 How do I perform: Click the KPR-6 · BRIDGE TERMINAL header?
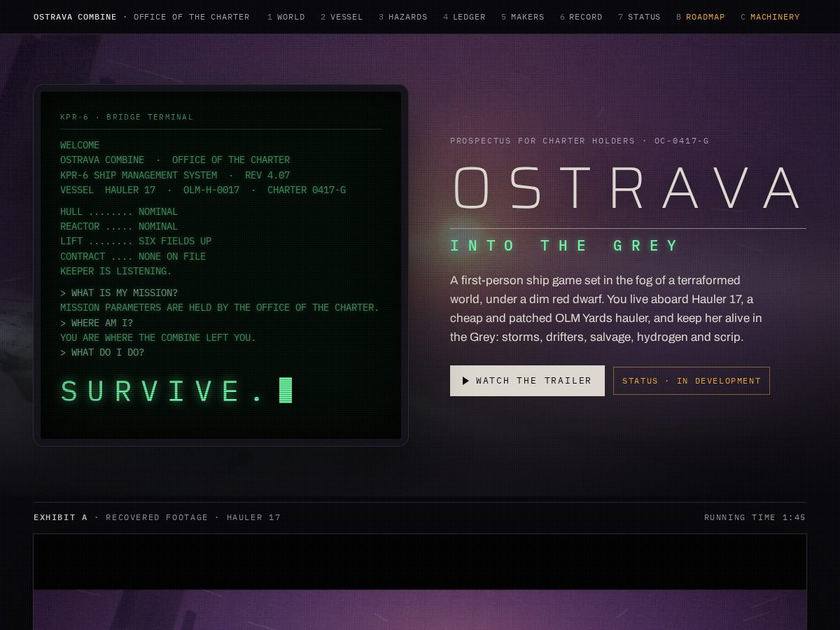[127, 117]
